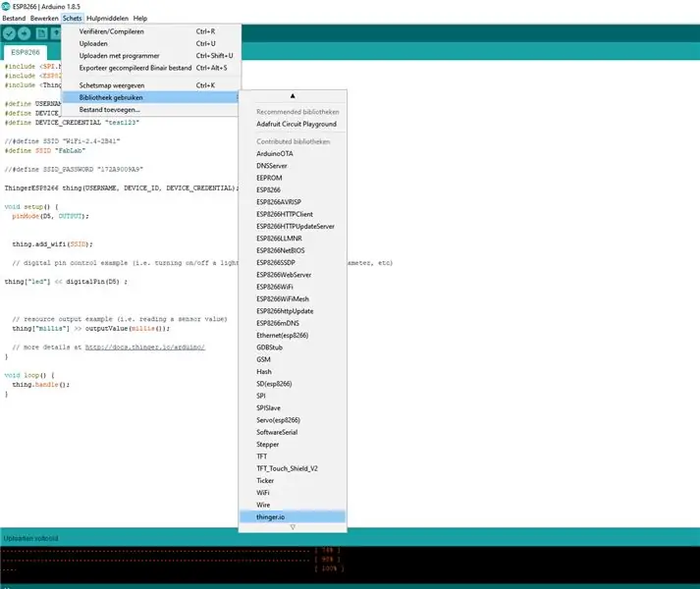Click the Upload arrow toolbar icon
Screen dimensions: 700x589
coord(25,33)
